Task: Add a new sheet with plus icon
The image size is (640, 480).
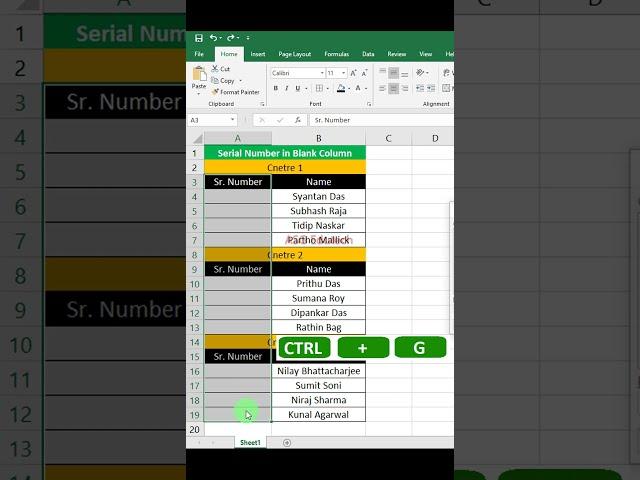Action: click(x=287, y=442)
